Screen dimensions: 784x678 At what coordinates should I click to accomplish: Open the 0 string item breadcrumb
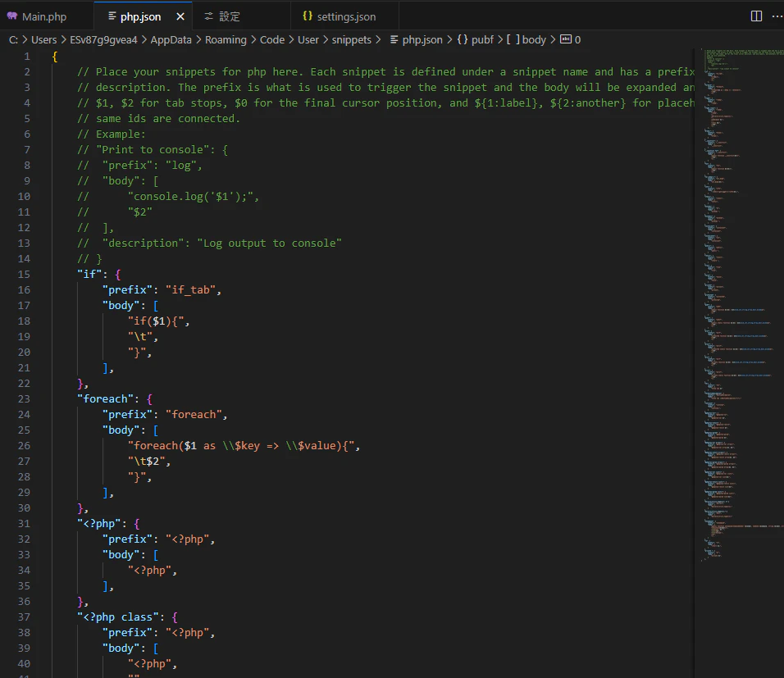577,39
